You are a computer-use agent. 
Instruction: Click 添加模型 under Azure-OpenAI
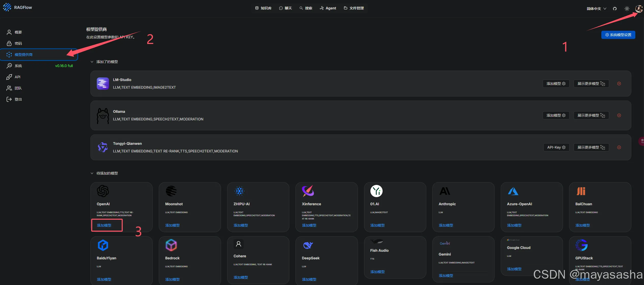pos(514,225)
